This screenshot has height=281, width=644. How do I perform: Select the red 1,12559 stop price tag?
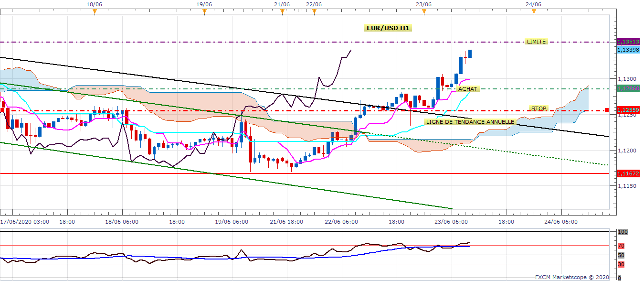[x=628, y=110]
